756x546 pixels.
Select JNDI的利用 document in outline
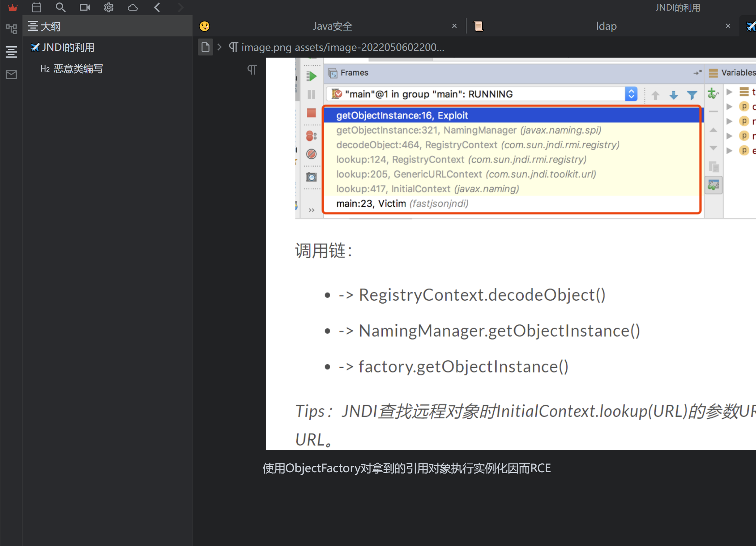click(x=68, y=48)
